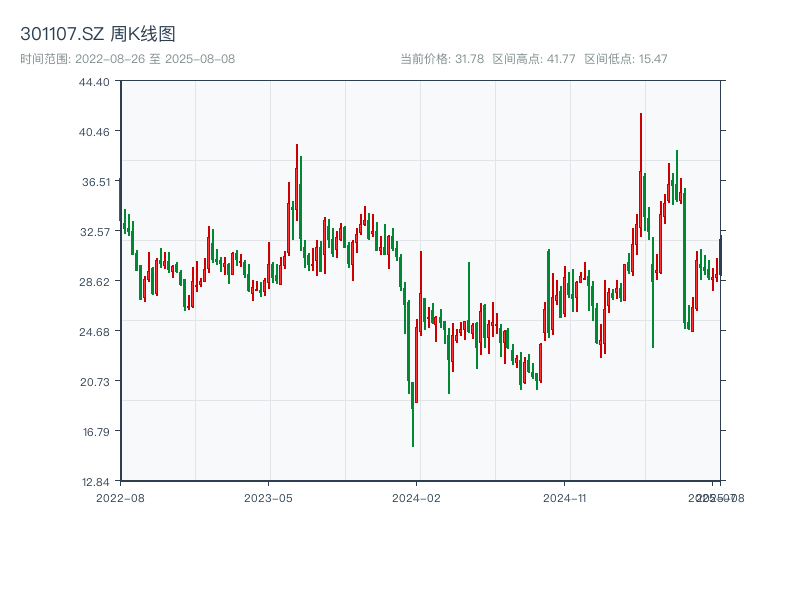Viewport: 800px width, 600px height.
Task: Click the 区间高点 41.77 label
Action: click(534, 59)
